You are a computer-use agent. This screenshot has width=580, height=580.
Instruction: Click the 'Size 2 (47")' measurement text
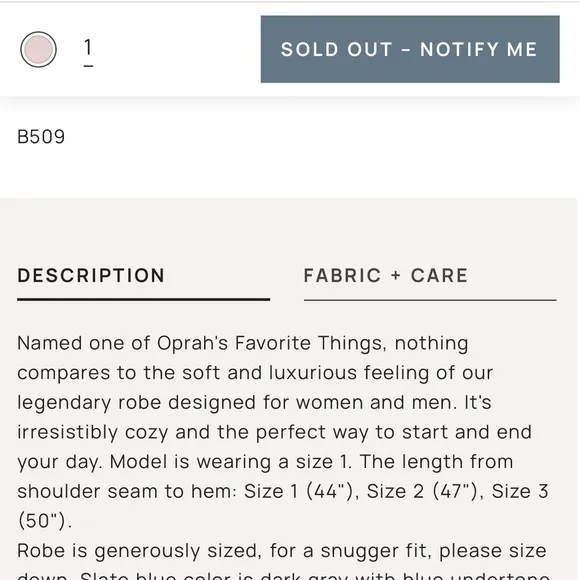point(424,492)
